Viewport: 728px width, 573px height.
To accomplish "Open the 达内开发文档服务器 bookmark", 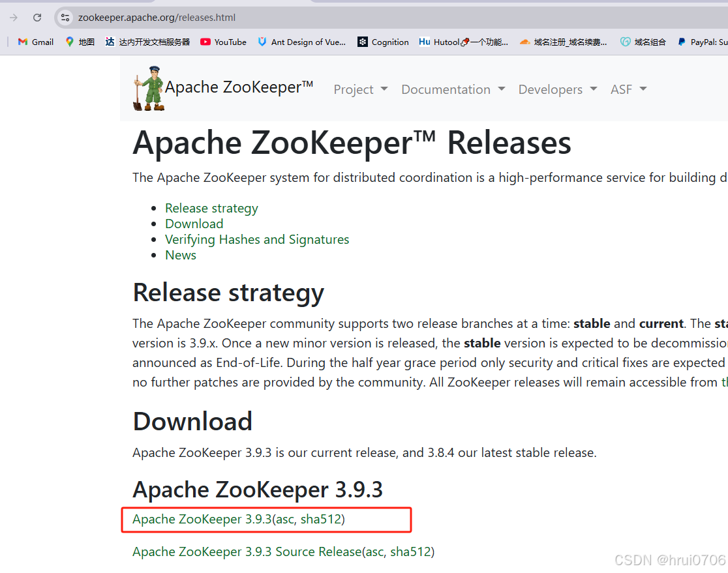I will [147, 42].
